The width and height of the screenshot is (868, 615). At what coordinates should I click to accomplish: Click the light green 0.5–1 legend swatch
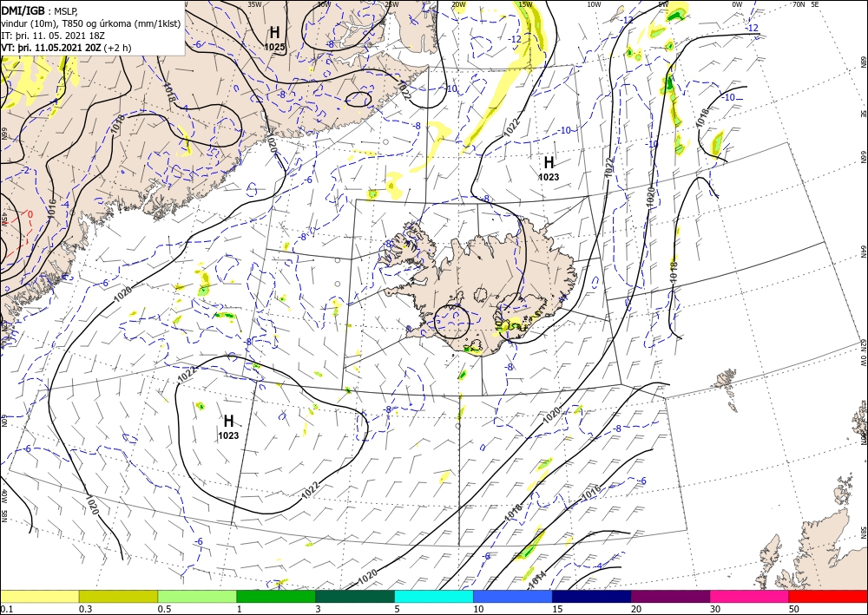[x=197, y=596]
